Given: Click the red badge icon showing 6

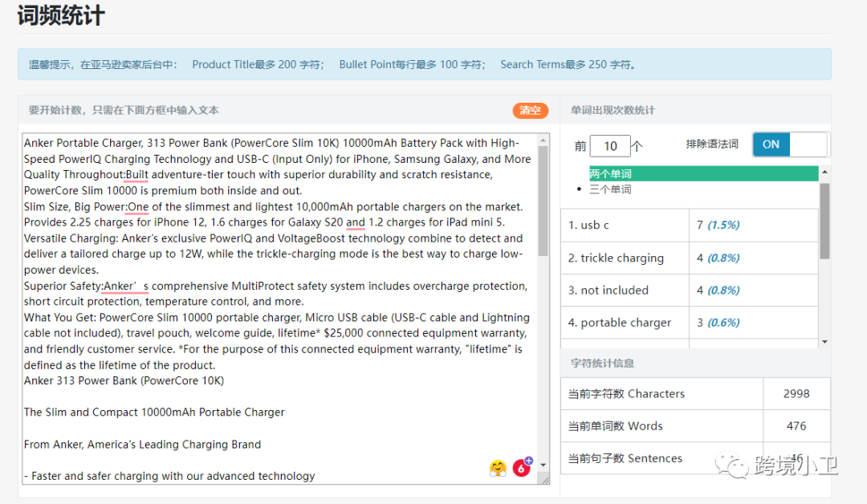Looking at the screenshot, I should pos(522,468).
